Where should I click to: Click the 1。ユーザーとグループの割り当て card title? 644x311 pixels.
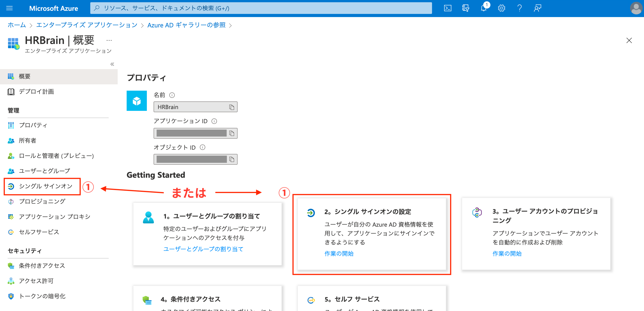[x=212, y=216]
